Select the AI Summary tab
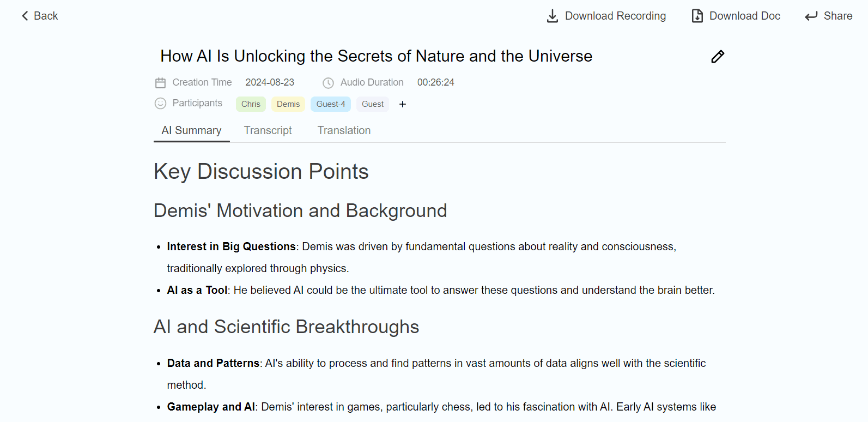The height and width of the screenshot is (422, 868). [191, 131]
